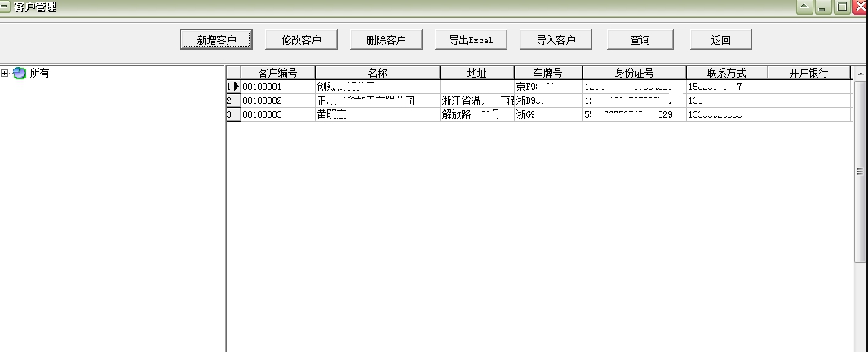Click row 3 selector header
The width and height of the screenshot is (868, 352).
click(x=233, y=114)
